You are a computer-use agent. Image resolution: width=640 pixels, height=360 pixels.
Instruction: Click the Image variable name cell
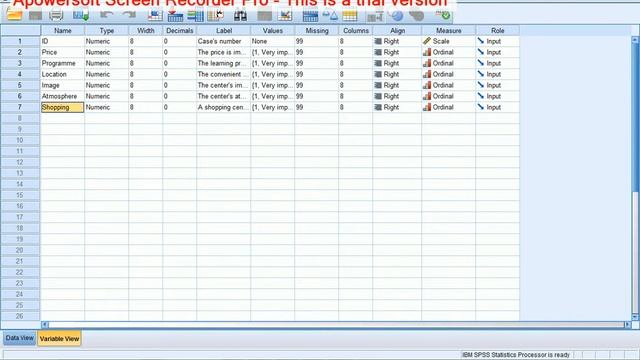pyautogui.click(x=62, y=85)
